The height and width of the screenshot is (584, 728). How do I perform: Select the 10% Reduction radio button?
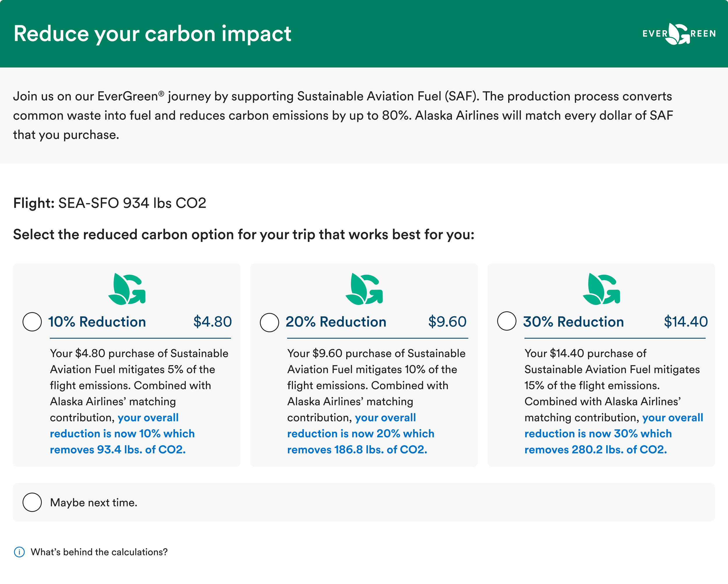coord(32,322)
